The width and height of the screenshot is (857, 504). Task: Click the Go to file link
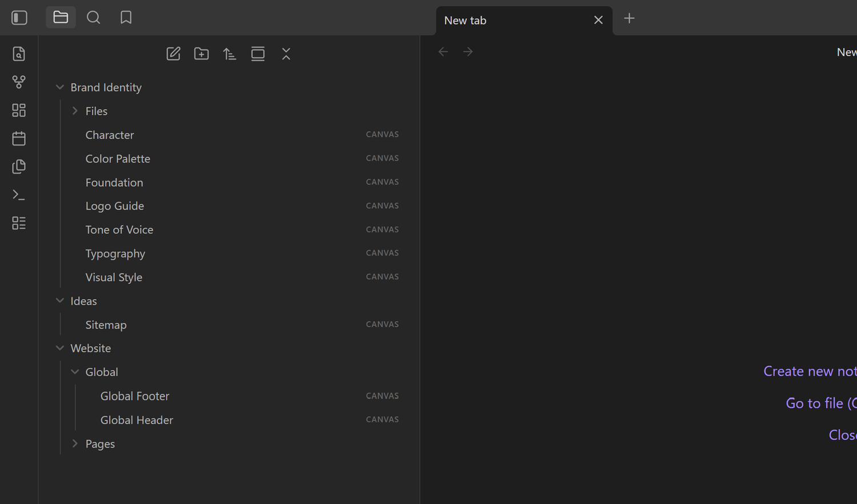[x=822, y=403]
